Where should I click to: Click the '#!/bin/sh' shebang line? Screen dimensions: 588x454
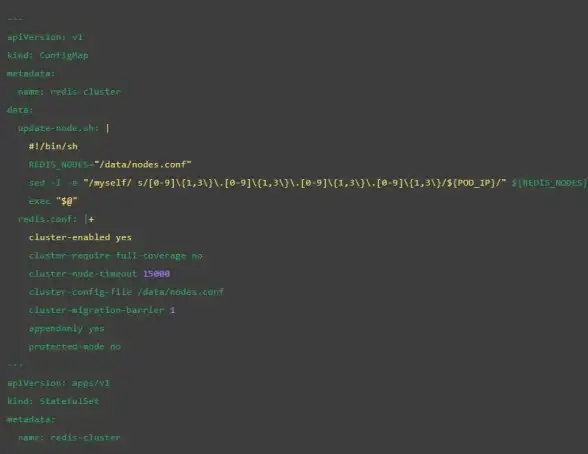(53, 146)
